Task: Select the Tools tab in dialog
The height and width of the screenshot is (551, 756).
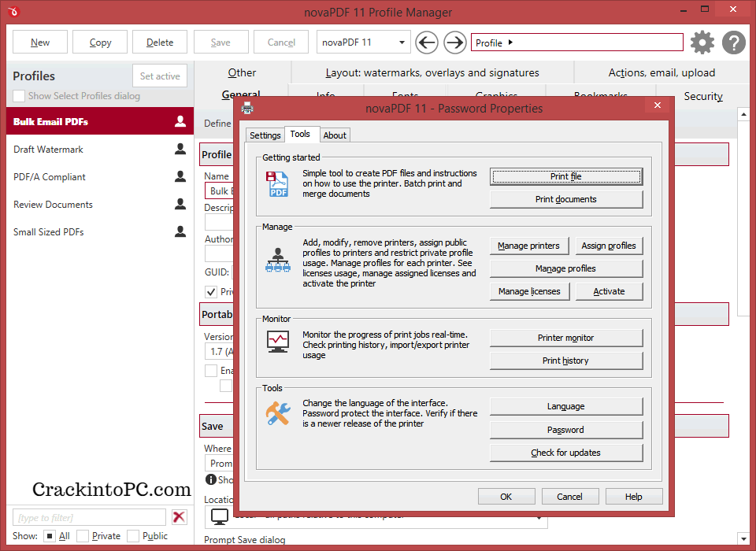Action: point(300,134)
